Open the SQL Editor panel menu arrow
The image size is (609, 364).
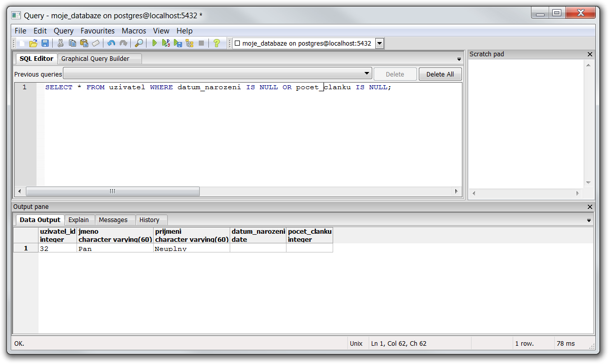(459, 59)
